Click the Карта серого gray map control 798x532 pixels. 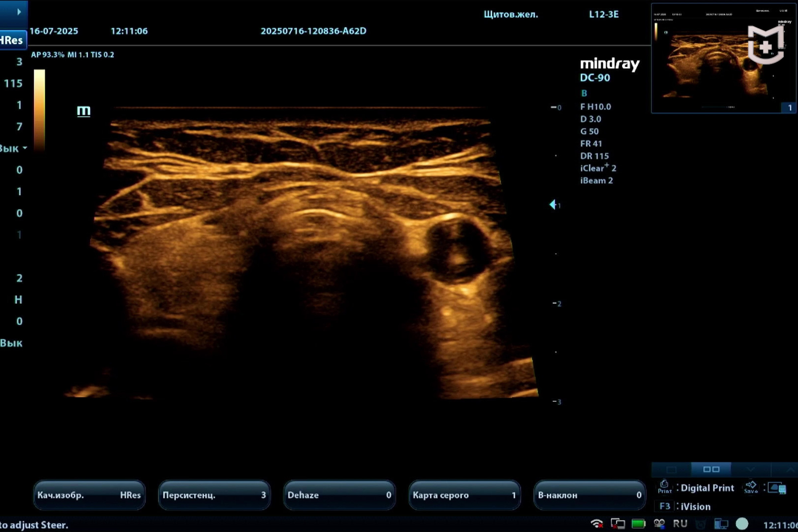coord(464,495)
